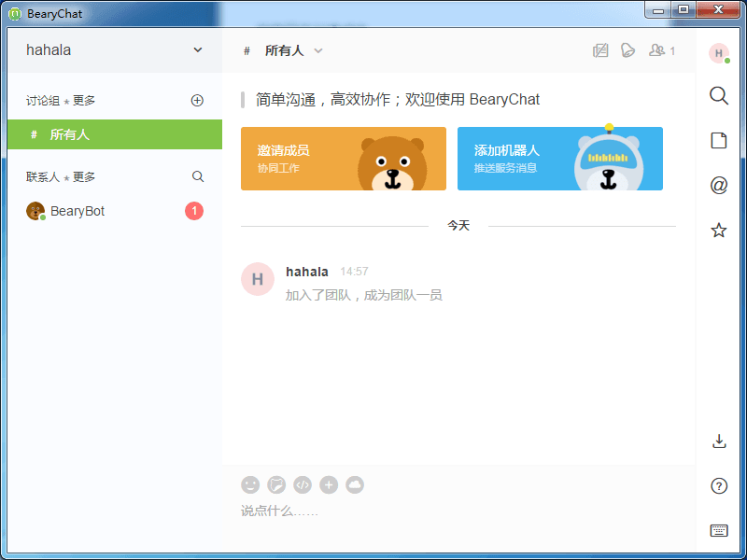Open the help question mark icon
The image size is (747, 560).
pos(719,486)
